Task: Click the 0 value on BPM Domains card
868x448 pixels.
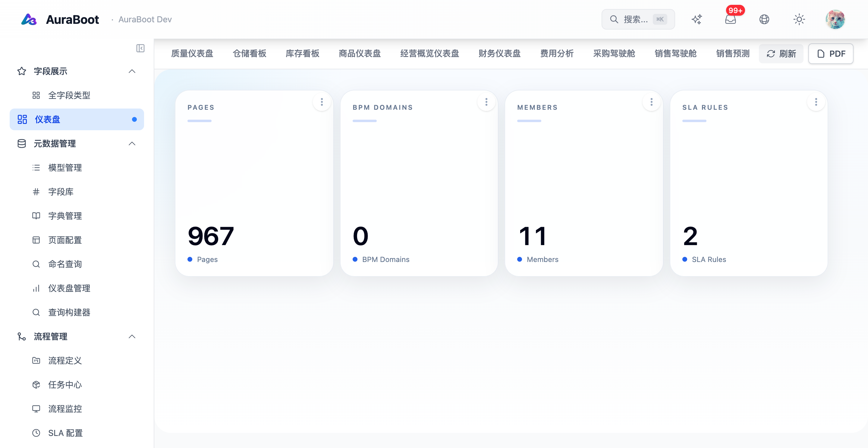Action: coord(360,236)
